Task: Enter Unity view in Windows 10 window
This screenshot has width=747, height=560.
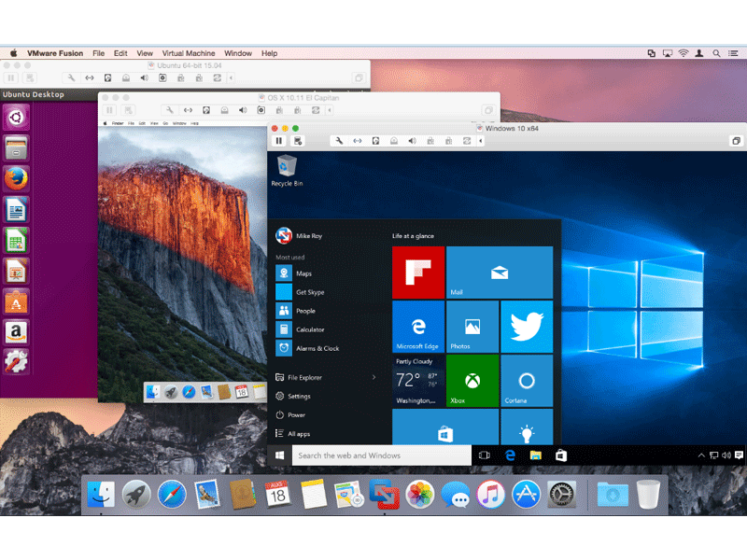Action: (736, 141)
